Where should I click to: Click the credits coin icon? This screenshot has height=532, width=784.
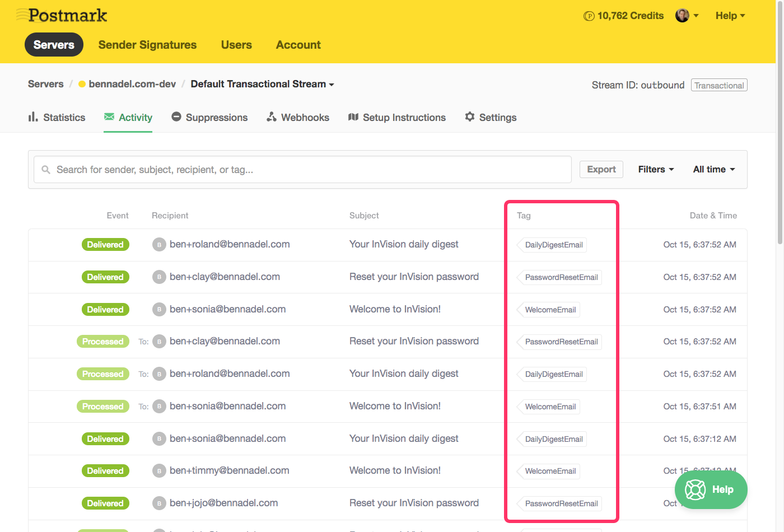tap(589, 16)
